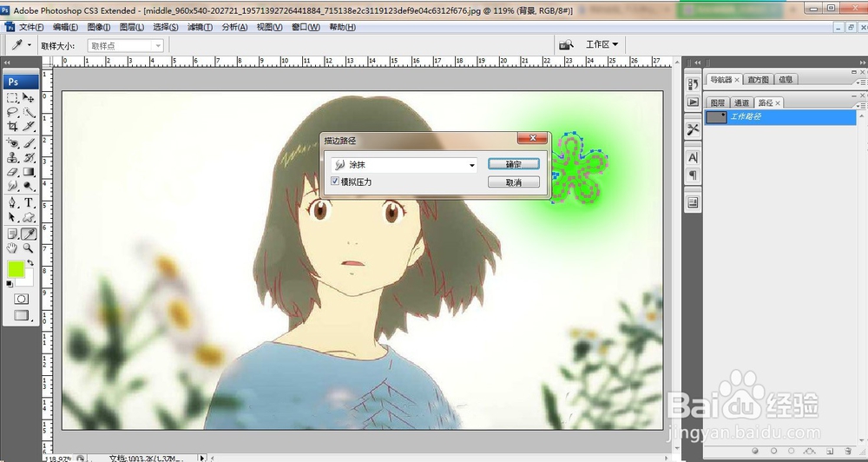Select the Crop tool

tap(12, 127)
